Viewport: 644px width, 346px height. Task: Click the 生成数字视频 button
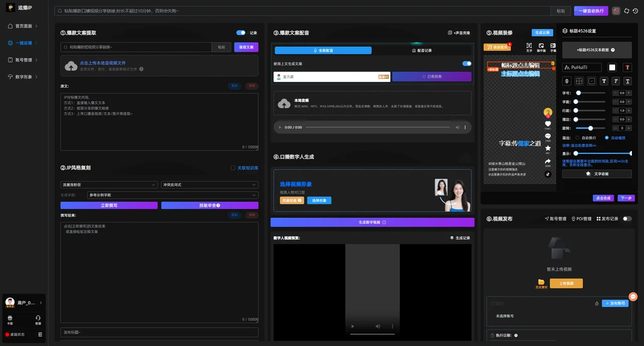(372, 222)
